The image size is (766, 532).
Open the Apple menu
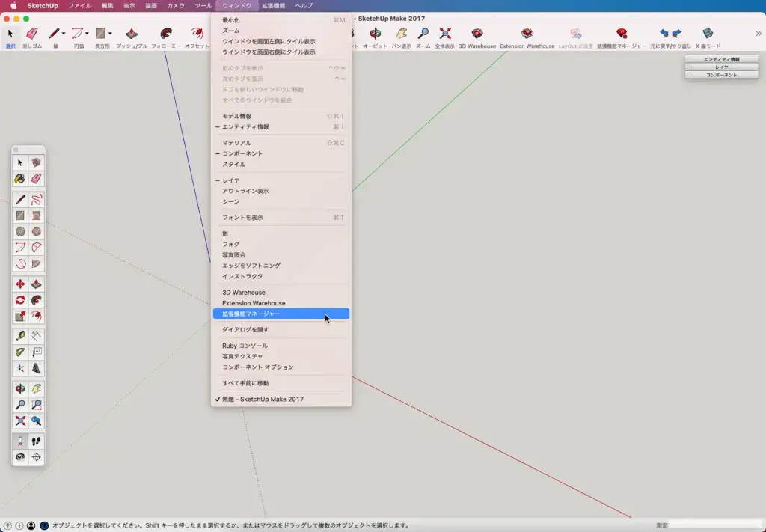(x=13, y=6)
